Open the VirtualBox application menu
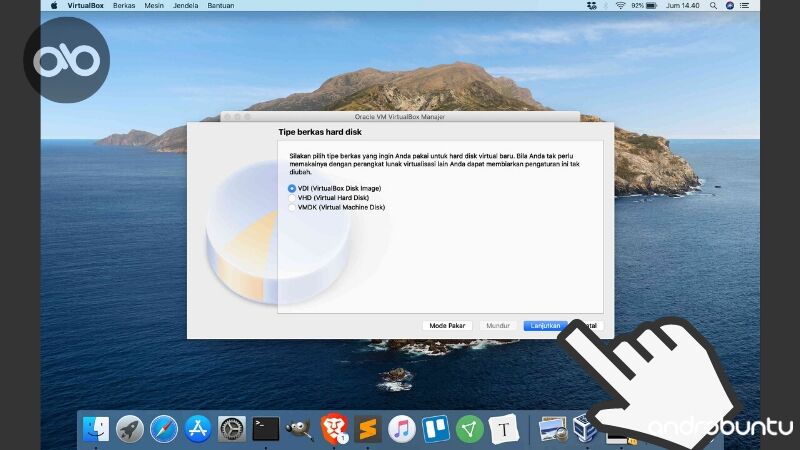The height and width of the screenshot is (450, 800). (x=86, y=6)
